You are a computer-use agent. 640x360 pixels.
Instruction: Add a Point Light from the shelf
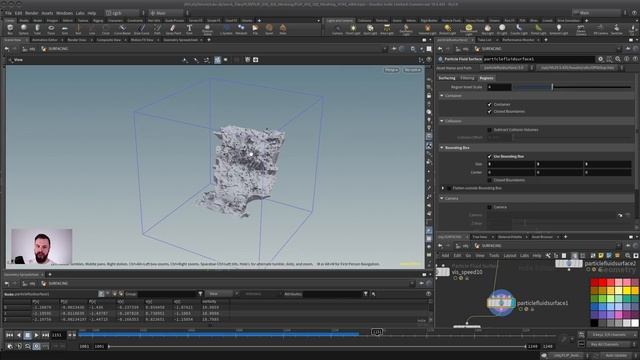[353, 29]
